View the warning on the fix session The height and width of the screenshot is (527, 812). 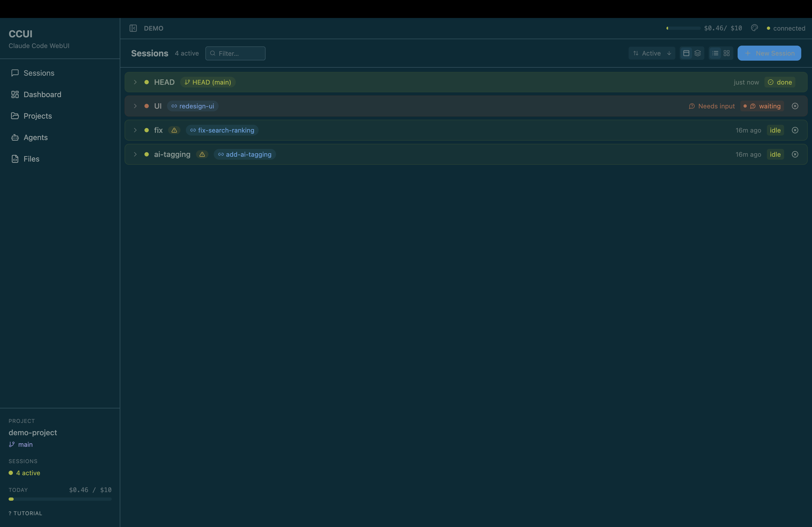pyautogui.click(x=174, y=130)
